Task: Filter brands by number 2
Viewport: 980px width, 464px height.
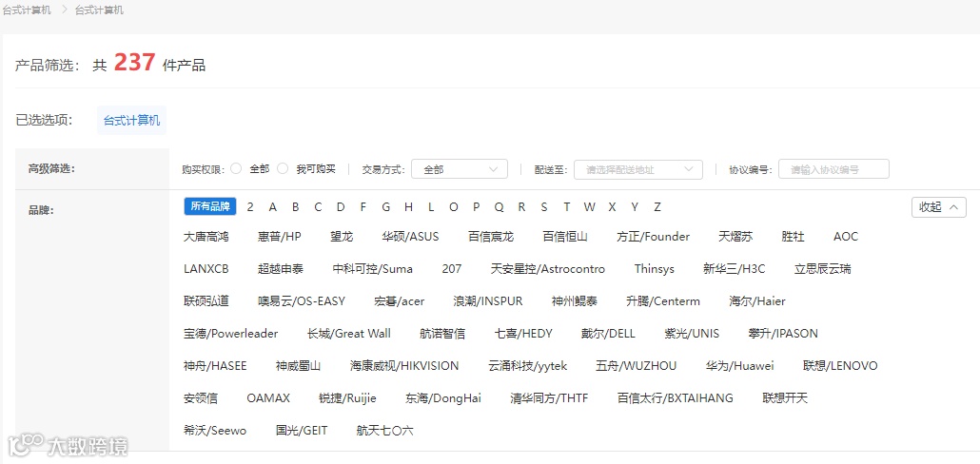Action: pos(250,207)
